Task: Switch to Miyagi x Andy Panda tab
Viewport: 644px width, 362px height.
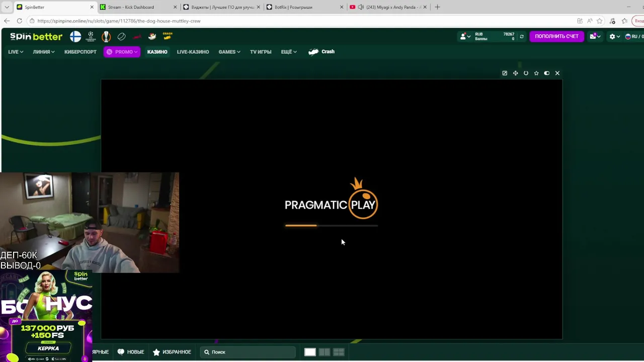Action: pos(387,7)
